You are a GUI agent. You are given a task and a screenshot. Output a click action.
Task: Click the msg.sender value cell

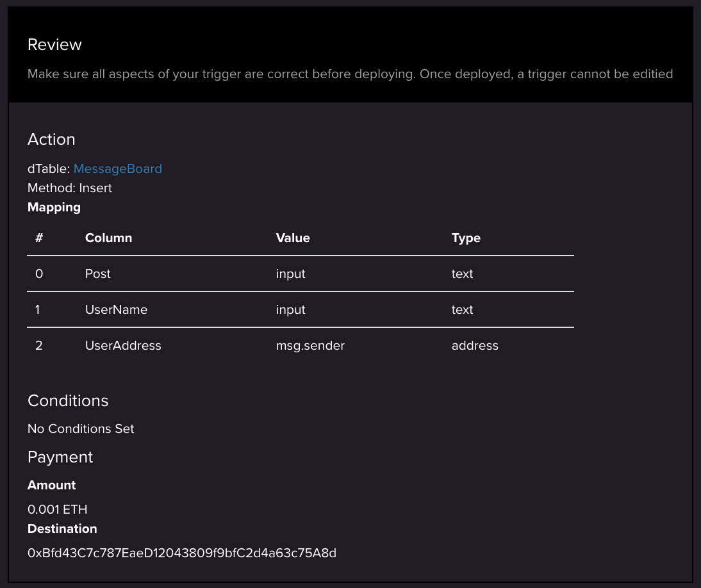(310, 346)
